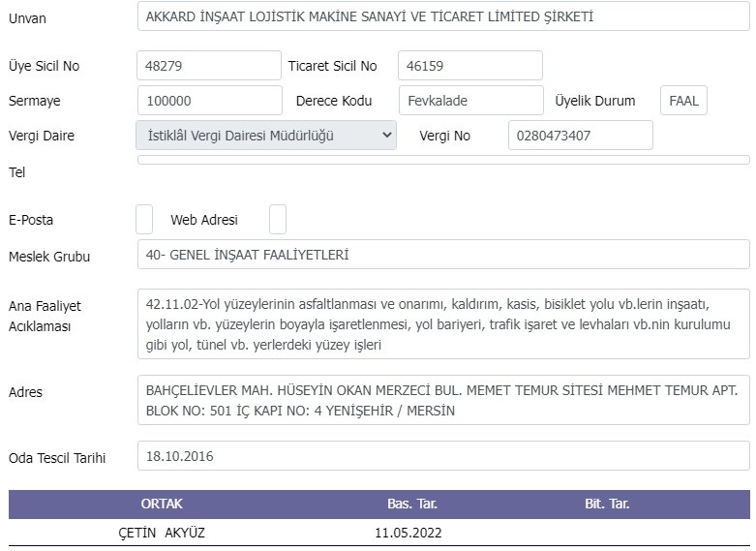Image resolution: width=756 pixels, height=551 pixels.
Task: Click the ORTAK column header
Action: tap(162, 504)
